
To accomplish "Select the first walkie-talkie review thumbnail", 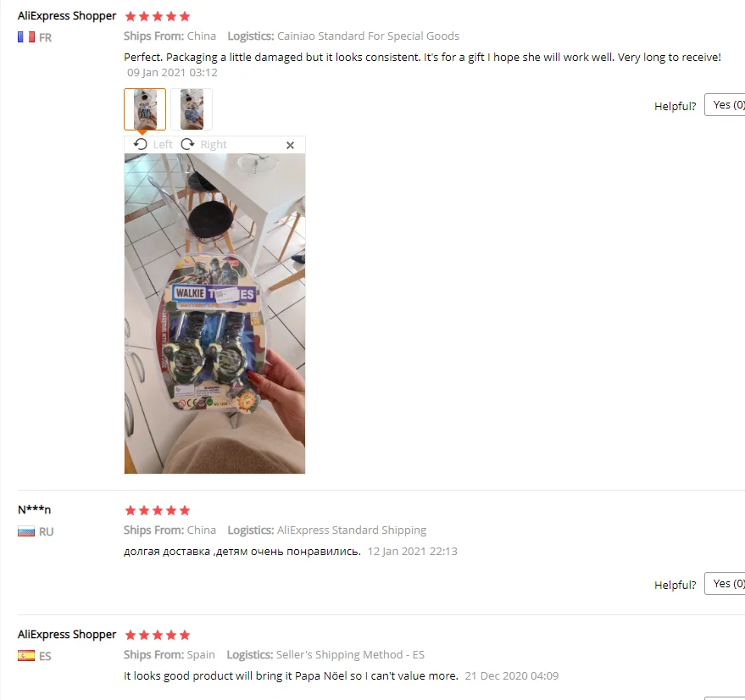I will (x=145, y=109).
